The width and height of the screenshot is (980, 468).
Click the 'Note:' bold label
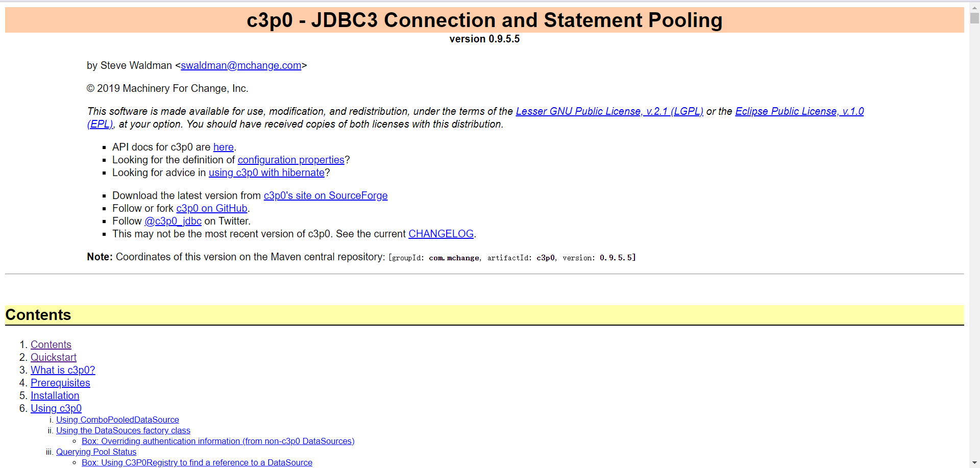coord(100,257)
